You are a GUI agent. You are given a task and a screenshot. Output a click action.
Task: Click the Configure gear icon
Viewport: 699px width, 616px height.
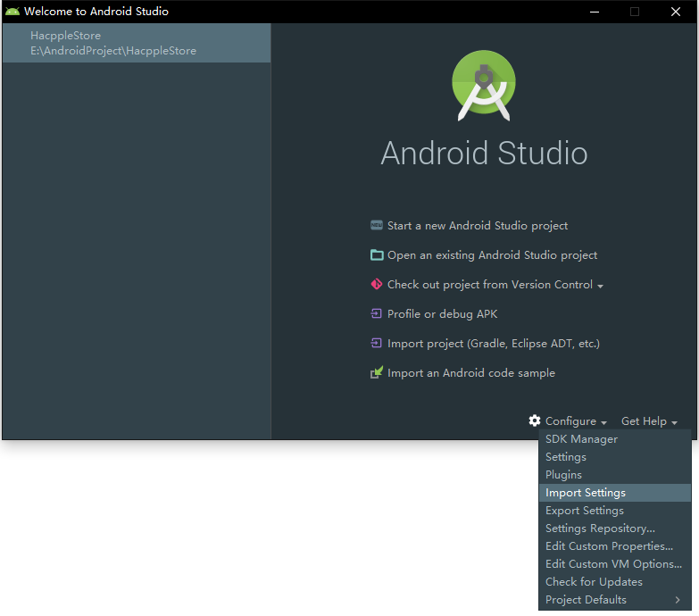point(535,420)
